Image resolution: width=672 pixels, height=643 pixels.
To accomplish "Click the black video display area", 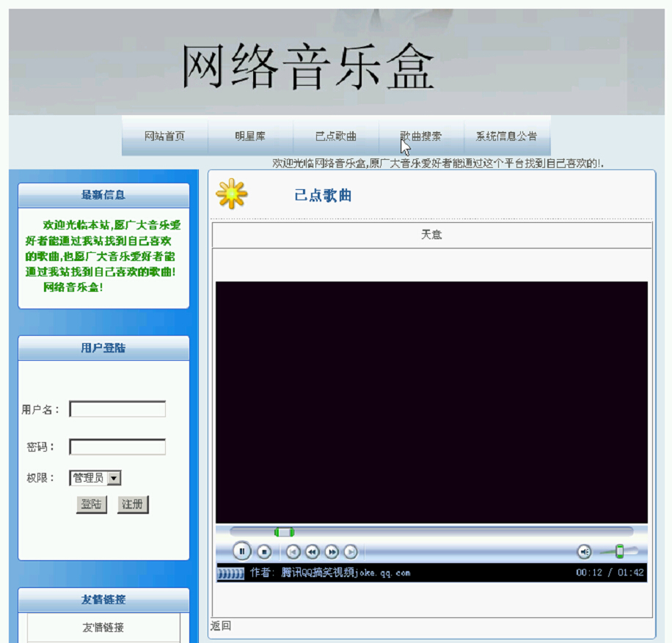I will (x=431, y=403).
